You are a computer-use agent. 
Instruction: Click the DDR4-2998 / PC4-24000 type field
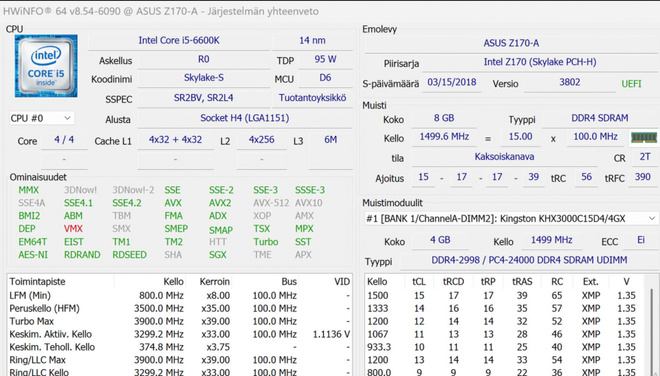pyautogui.click(x=529, y=260)
